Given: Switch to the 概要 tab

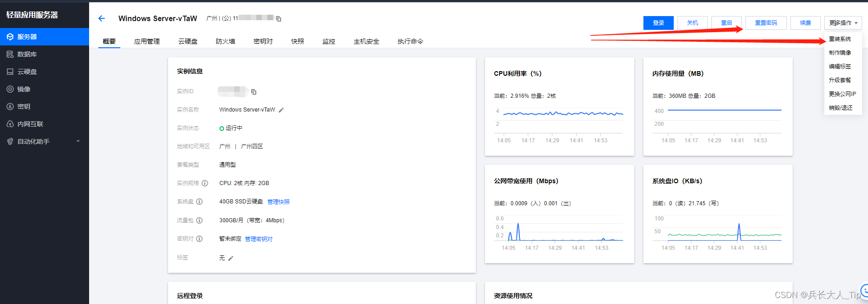Looking at the screenshot, I should [x=109, y=41].
